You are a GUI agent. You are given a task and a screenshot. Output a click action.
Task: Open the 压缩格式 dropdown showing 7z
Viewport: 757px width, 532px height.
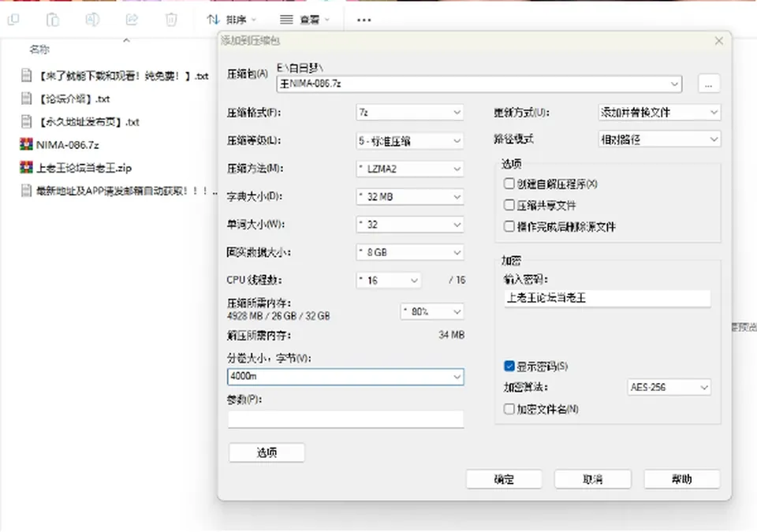coord(410,113)
